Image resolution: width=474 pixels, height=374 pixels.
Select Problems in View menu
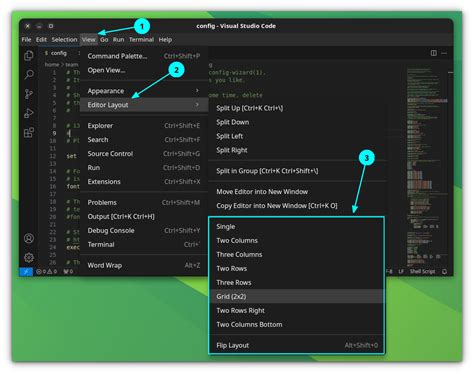[x=144, y=202]
